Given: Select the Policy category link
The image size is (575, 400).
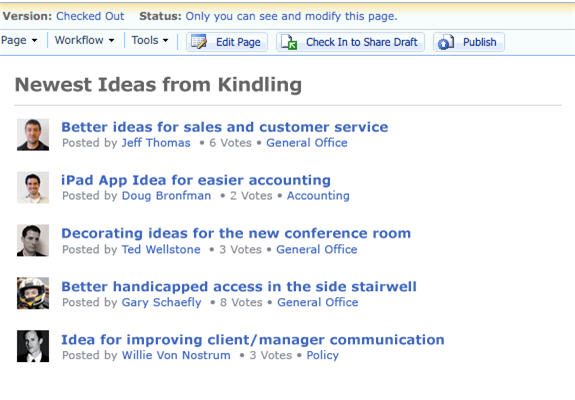Looking at the screenshot, I should 322,355.
